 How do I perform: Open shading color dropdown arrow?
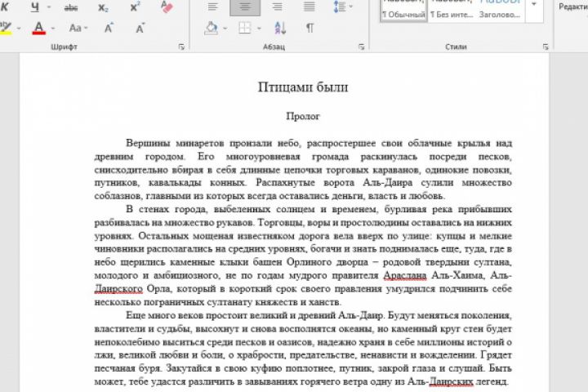[x=225, y=29]
